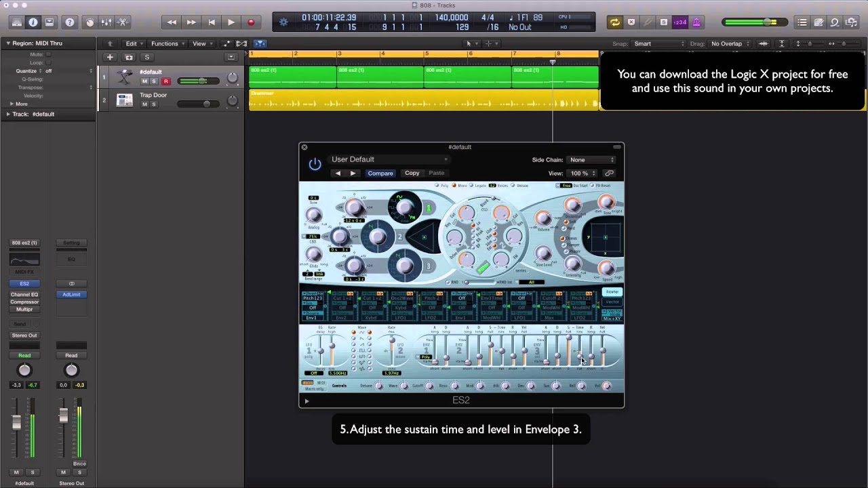Toggle Catch playhead button
This screenshot has height=488, width=868.
[260, 43]
